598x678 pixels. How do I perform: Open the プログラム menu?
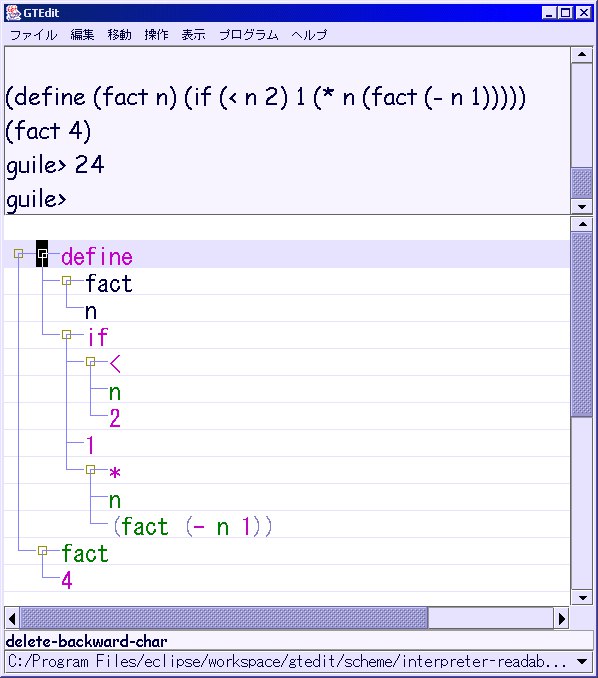[249, 35]
